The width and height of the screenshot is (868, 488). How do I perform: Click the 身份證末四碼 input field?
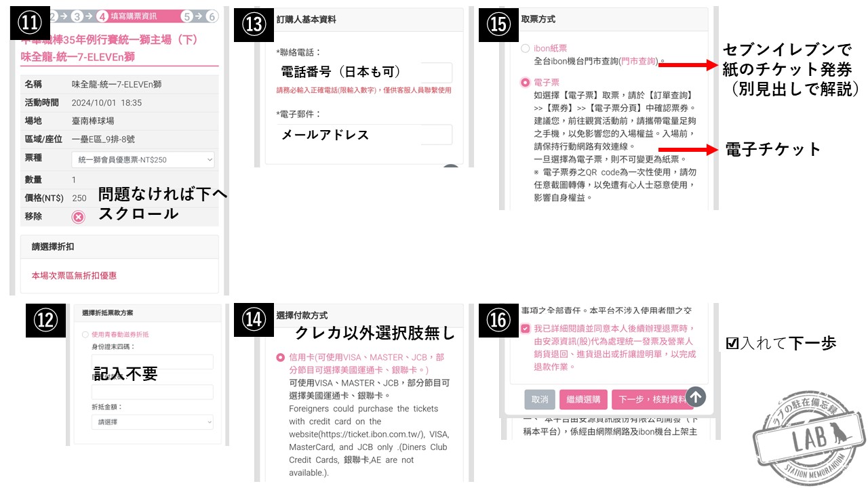coord(153,362)
